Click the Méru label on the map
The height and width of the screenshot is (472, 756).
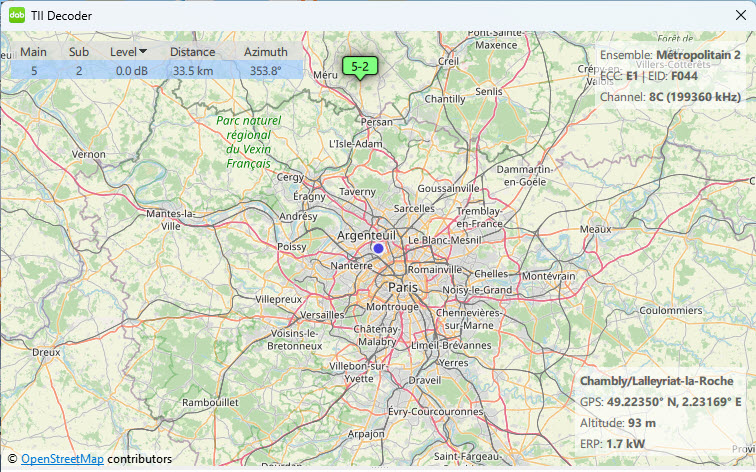coord(325,75)
